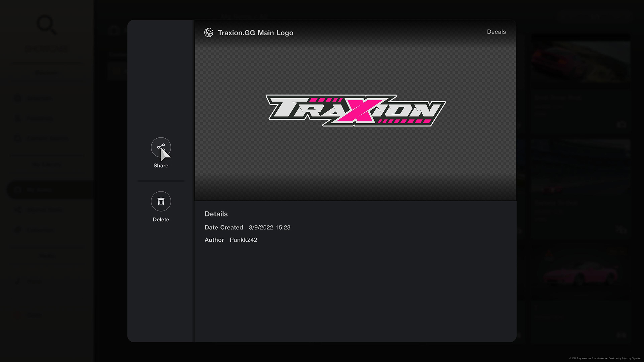Open search using the magnifying glass icon
The width and height of the screenshot is (644, 362).
tap(46, 24)
